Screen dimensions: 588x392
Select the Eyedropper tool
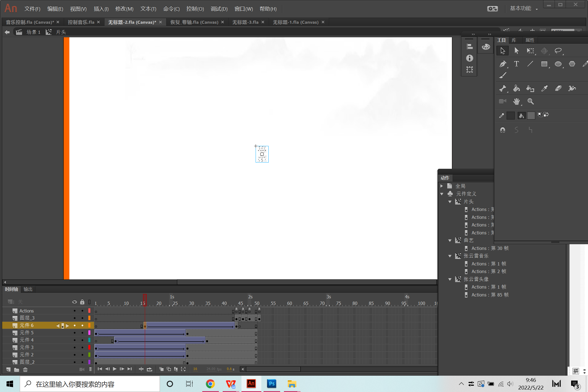pyautogui.click(x=544, y=88)
